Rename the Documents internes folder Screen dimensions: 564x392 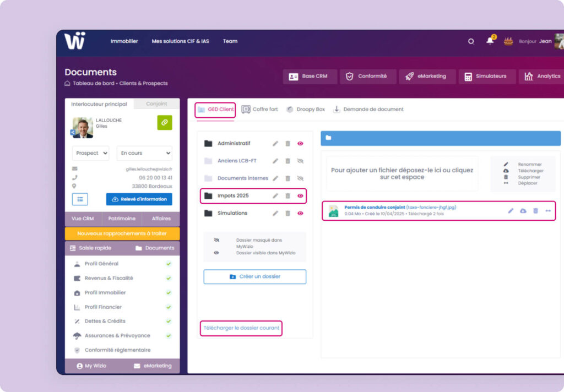point(275,178)
